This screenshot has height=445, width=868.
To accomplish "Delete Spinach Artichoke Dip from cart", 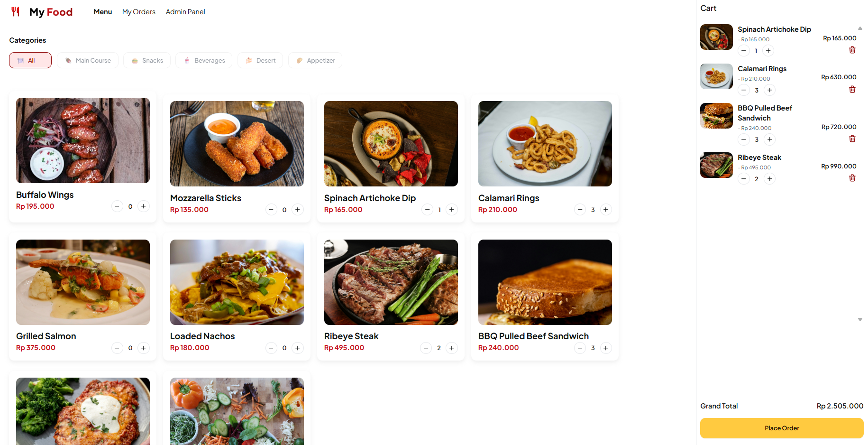I will pos(852,50).
